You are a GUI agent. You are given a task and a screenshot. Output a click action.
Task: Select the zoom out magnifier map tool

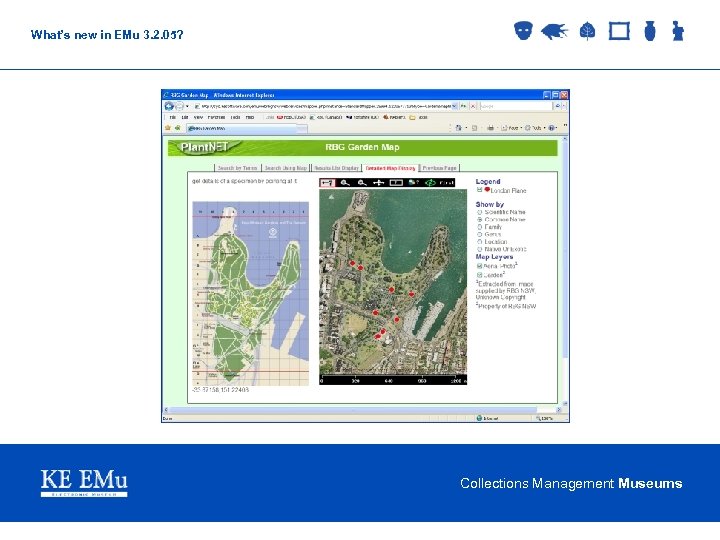click(x=362, y=183)
